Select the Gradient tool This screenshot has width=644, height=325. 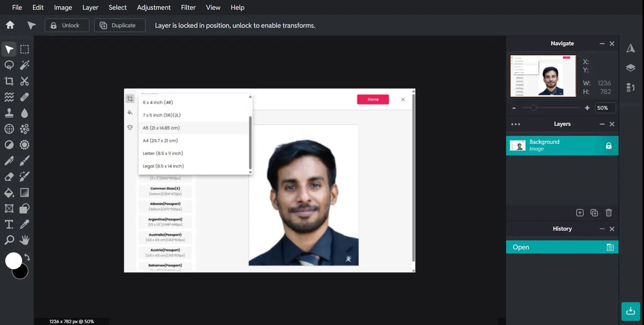[x=25, y=192]
